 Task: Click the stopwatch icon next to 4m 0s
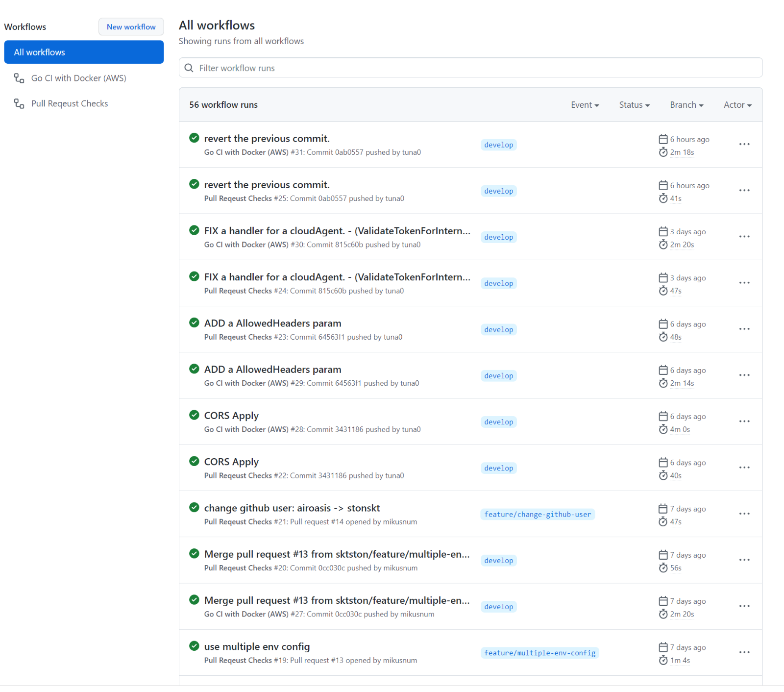tap(663, 429)
